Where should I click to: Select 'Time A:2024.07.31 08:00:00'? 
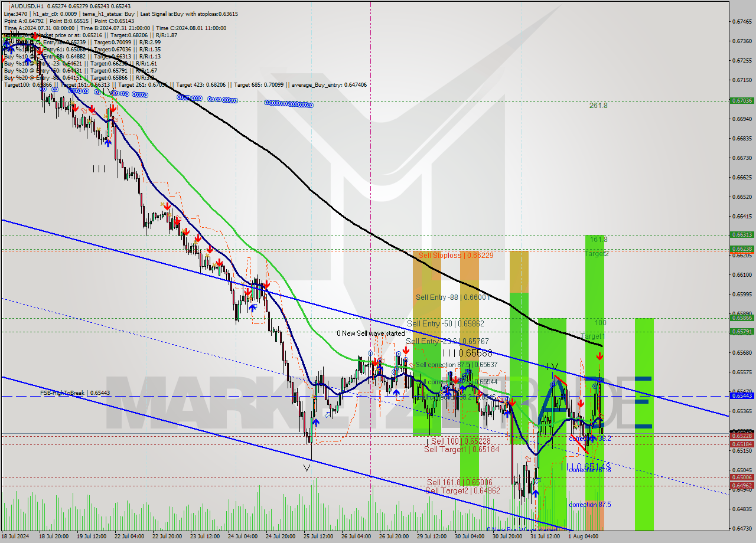click(40, 28)
